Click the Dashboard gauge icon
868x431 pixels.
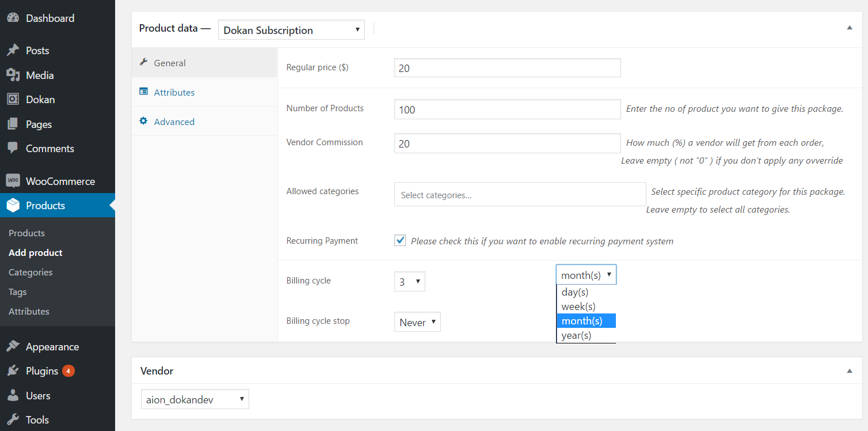pos(13,18)
